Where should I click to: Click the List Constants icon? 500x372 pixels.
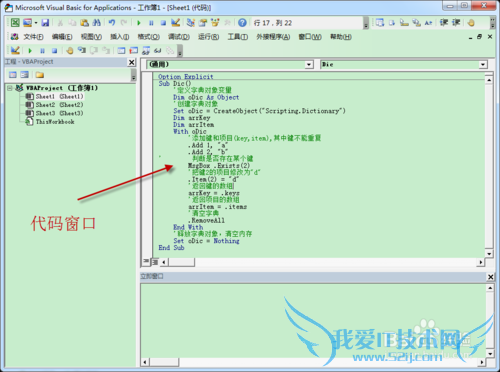click(x=392, y=23)
